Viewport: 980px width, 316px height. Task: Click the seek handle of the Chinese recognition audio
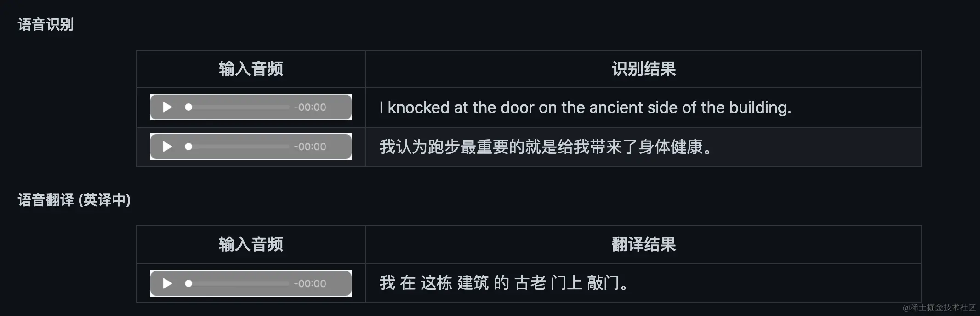(x=188, y=147)
